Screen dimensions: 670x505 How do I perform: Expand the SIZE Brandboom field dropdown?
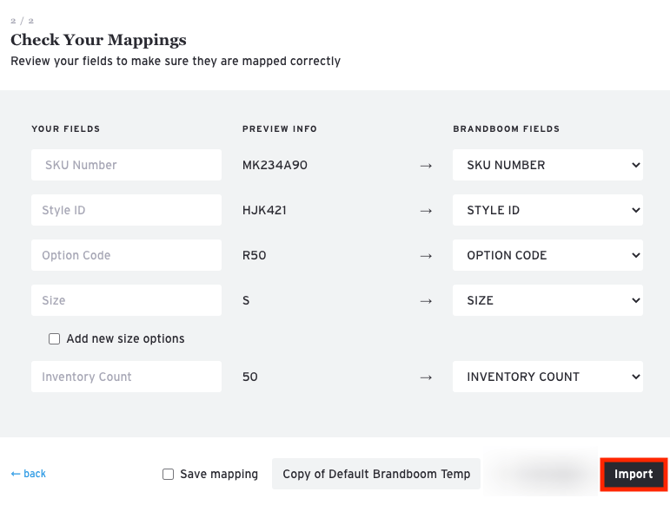(x=547, y=300)
